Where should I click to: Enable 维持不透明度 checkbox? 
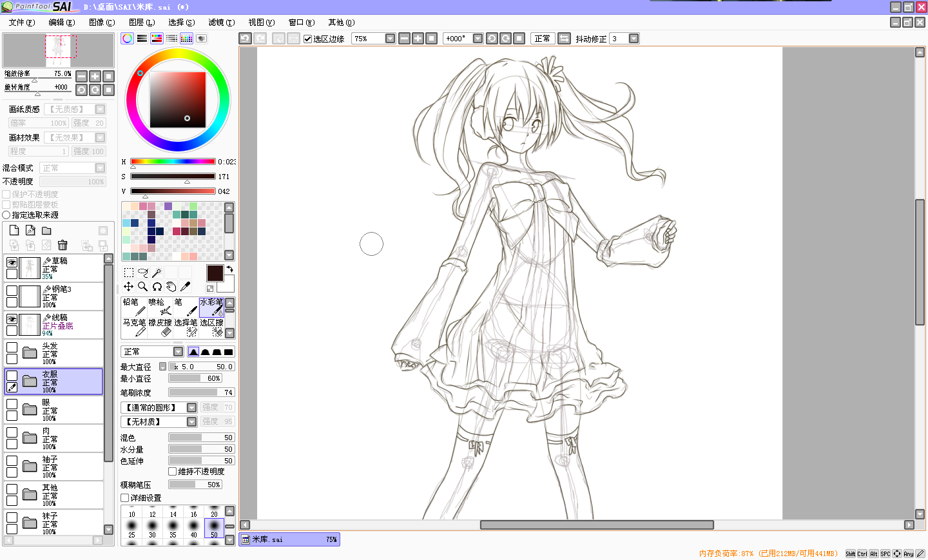[x=172, y=471]
